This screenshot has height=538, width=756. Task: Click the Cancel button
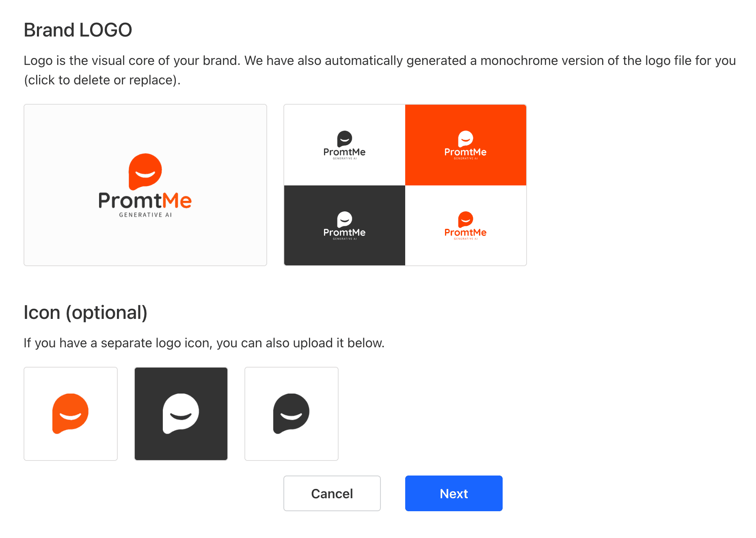coord(332,493)
